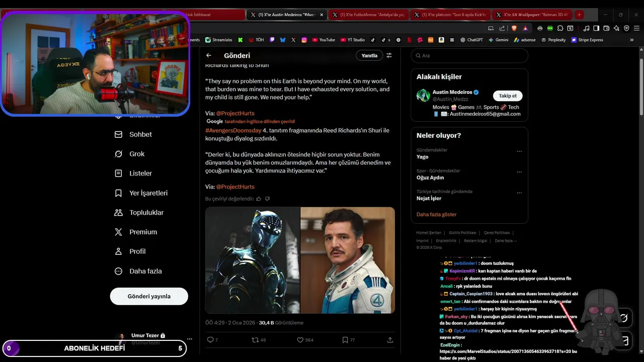Screen dimensions: 644x362
Task: Open the ChatGPT bookmark
Action: pos(471,40)
